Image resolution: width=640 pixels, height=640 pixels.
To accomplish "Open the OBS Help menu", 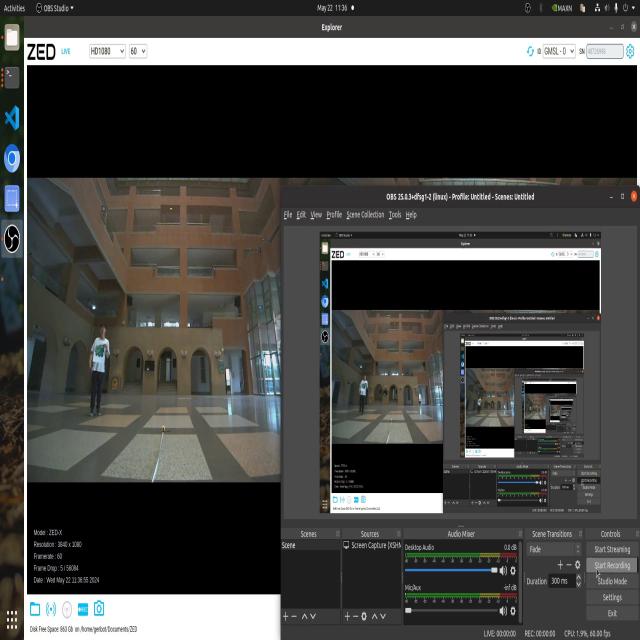I will tap(411, 215).
